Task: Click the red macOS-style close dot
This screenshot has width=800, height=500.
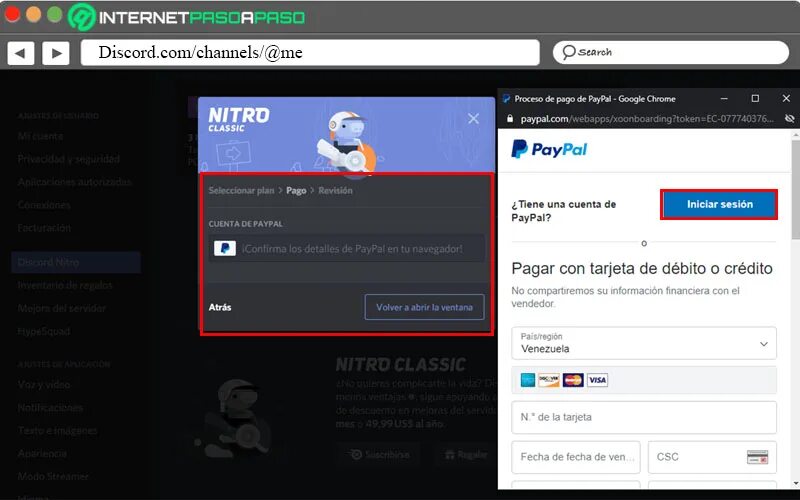Action: point(12,14)
